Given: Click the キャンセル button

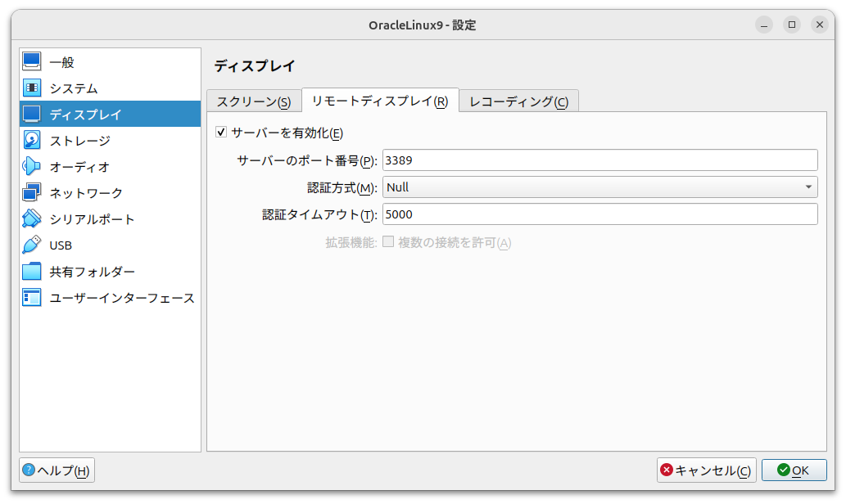Looking at the screenshot, I should [706, 470].
